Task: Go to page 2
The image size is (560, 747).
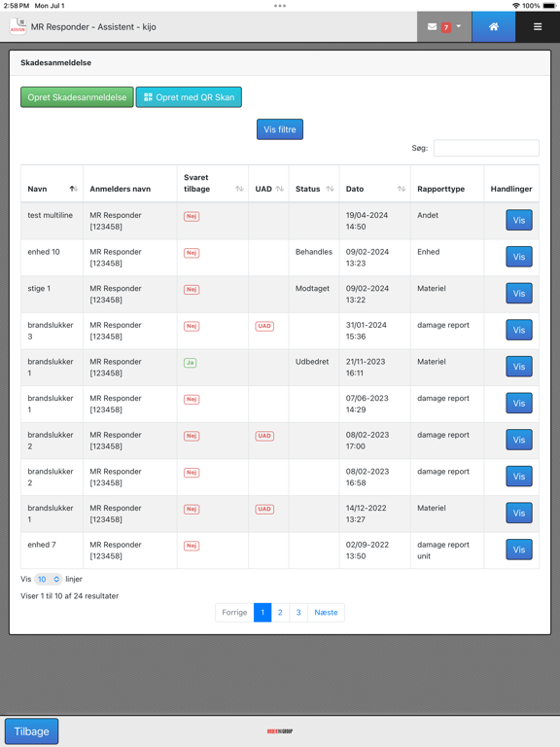Action: (280, 613)
